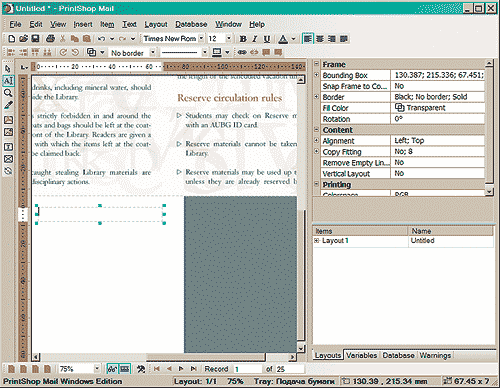Screen dimensions: 500x388
Task: Undo the last action
Action: click(101, 39)
